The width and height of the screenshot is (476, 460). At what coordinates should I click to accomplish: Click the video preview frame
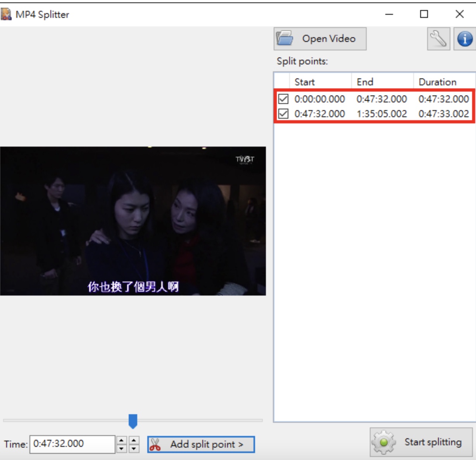pos(133,221)
